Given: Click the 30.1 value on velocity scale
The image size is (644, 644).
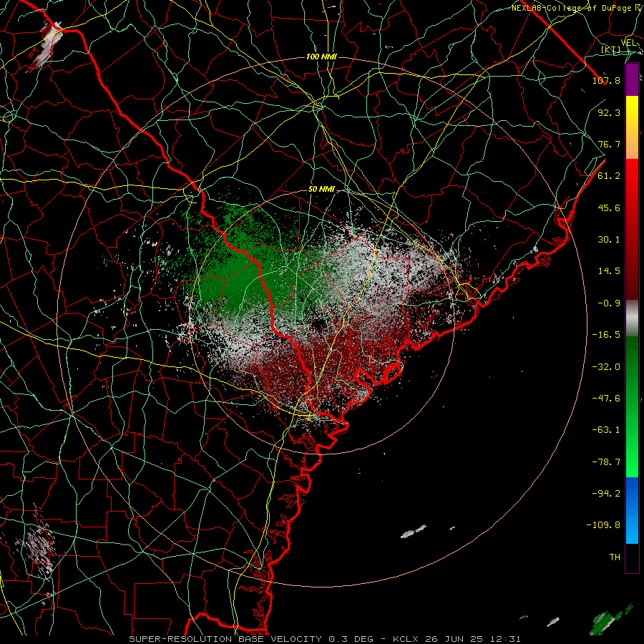Looking at the screenshot, I should pos(609,240).
